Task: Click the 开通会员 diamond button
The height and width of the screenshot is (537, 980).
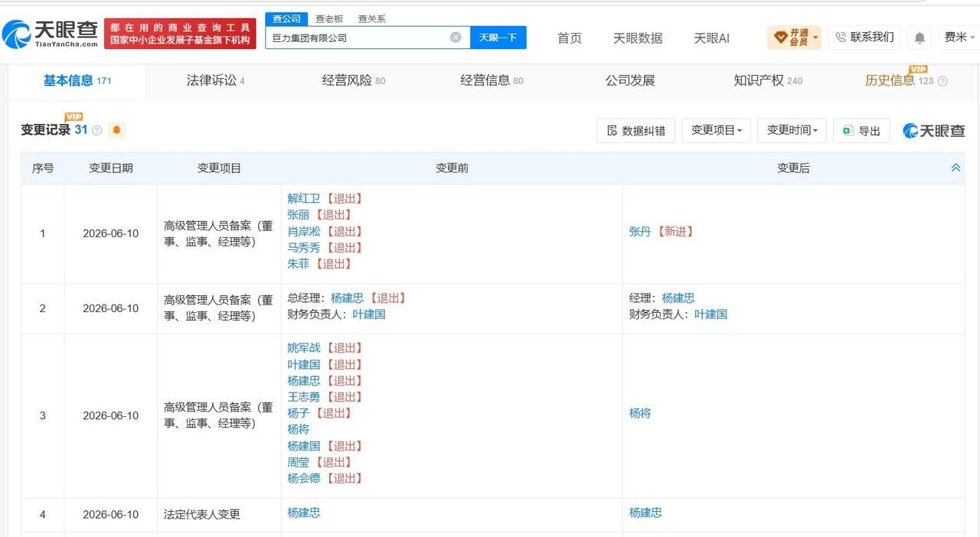Action: (x=795, y=37)
